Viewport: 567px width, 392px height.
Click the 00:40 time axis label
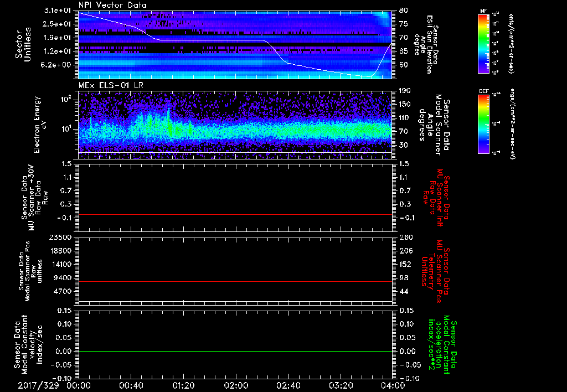131,385
